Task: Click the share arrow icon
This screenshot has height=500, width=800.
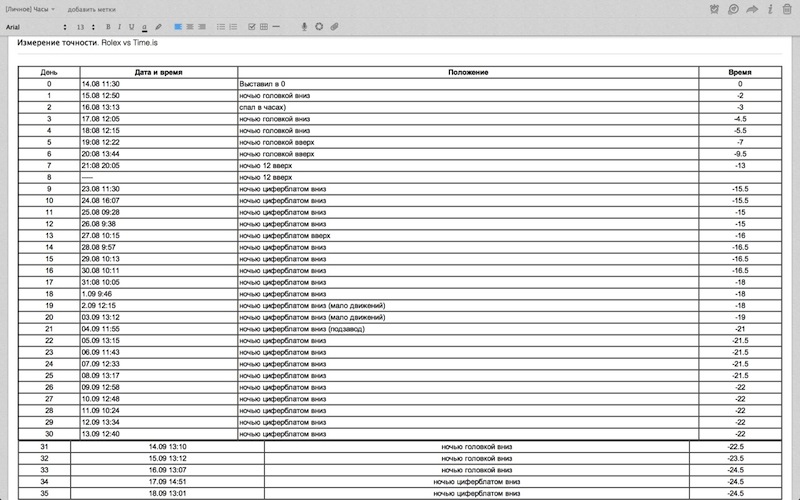Action: 752,9
